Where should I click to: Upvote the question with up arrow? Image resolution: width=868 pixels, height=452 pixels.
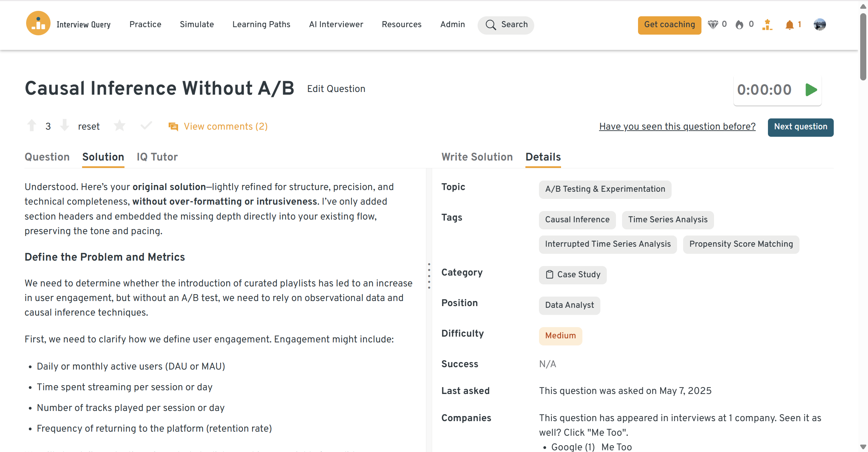pyautogui.click(x=32, y=126)
